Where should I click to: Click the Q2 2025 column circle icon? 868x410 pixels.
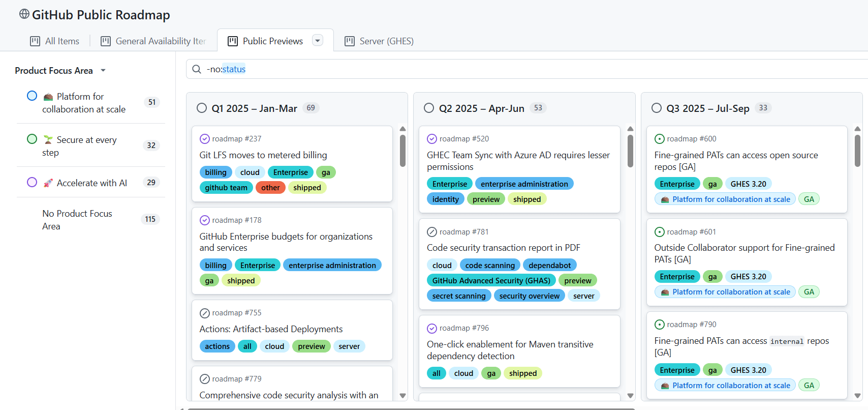(x=429, y=108)
